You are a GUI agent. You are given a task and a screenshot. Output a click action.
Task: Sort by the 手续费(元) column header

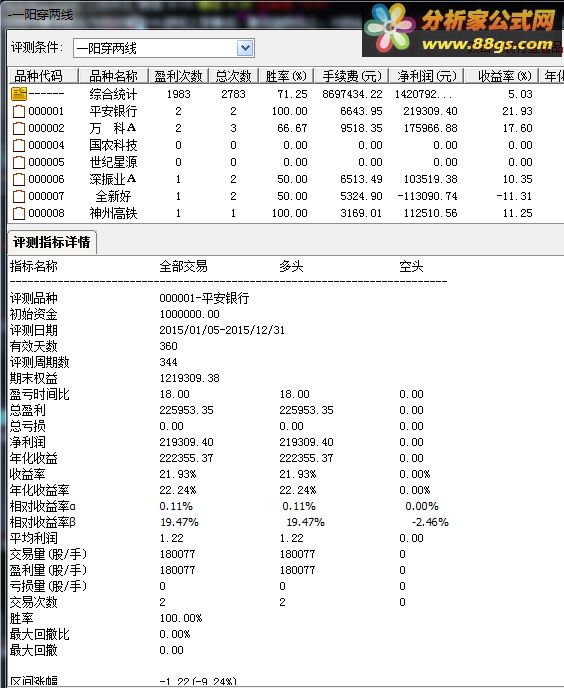(352, 76)
